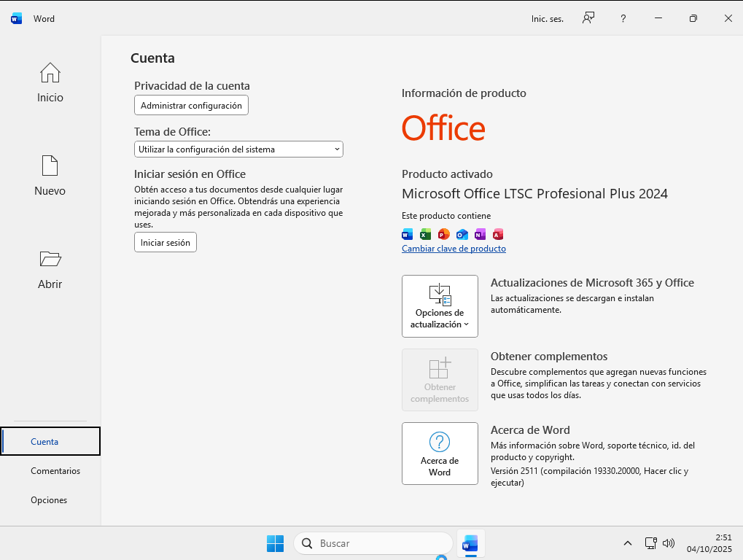Open the taskbar clock and date
Image resolution: width=743 pixels, height=560 pixels.
(x=709, y=543)
